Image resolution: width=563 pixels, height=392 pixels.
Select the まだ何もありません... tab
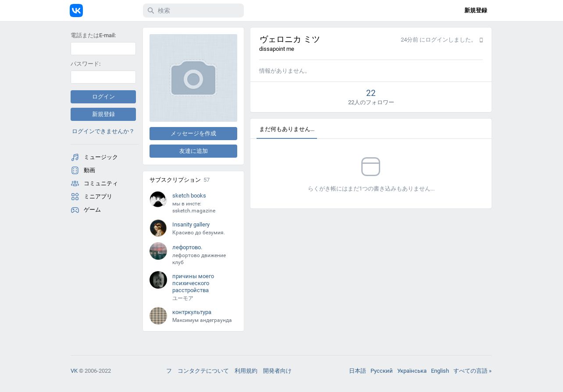(287, 129)
